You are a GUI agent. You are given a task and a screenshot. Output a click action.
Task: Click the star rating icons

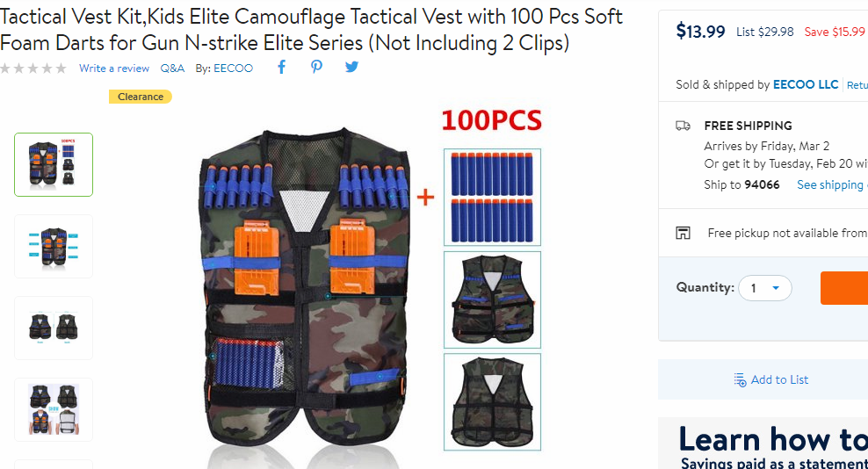coord(33,69)
